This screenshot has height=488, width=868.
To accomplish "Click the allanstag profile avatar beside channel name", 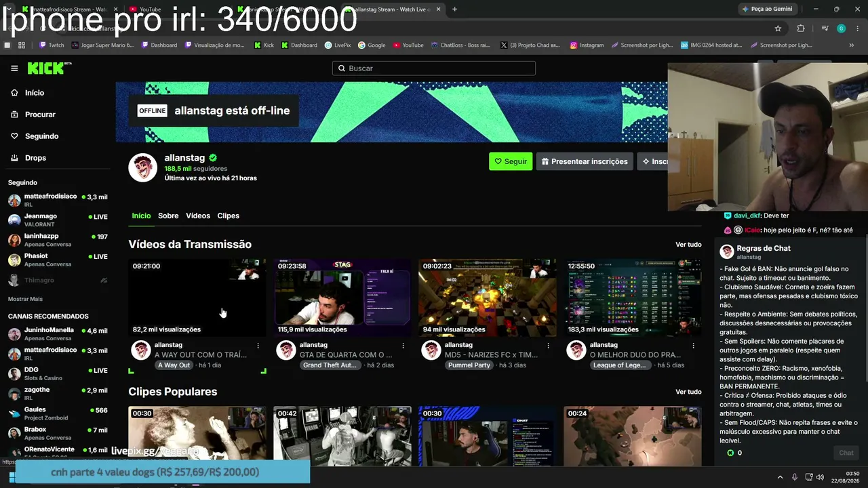I will (x=142, y=167).
